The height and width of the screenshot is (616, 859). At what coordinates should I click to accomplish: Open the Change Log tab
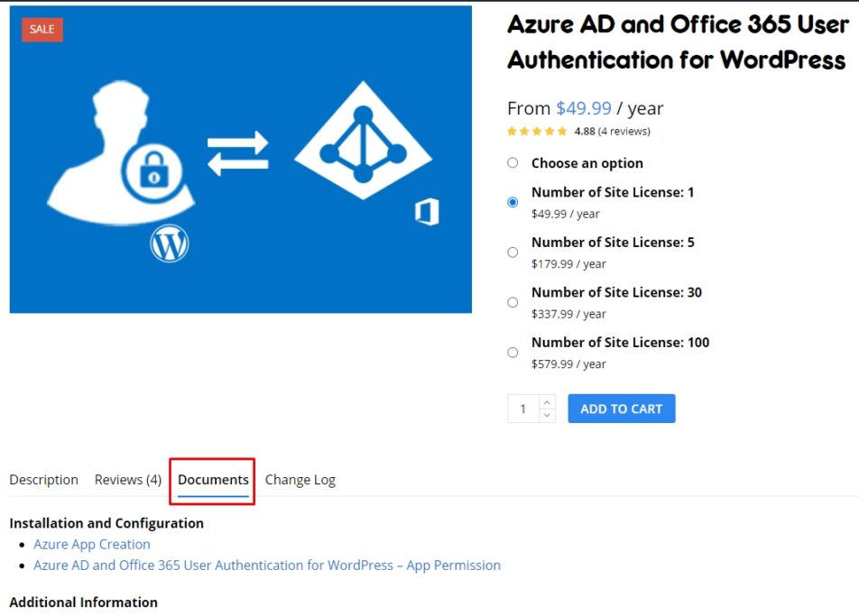(300, 480)
